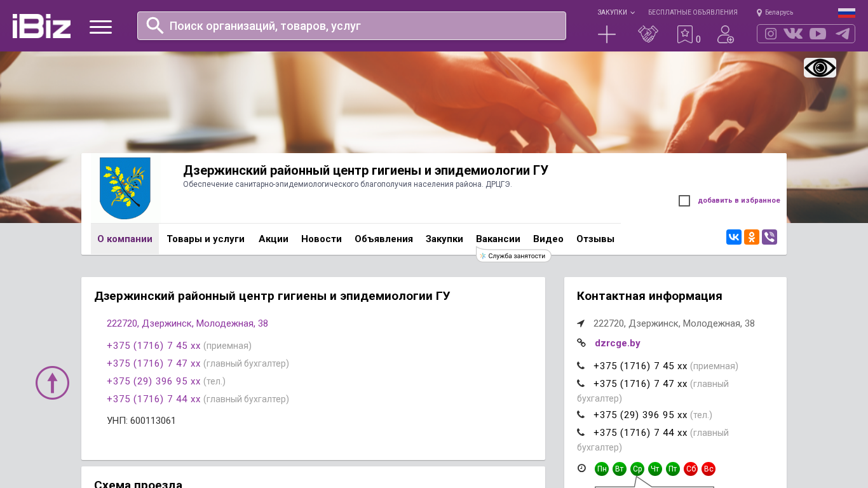Share via orange Odnoklassniki button
The image size is (868, 488).
[x=752, y=237]
